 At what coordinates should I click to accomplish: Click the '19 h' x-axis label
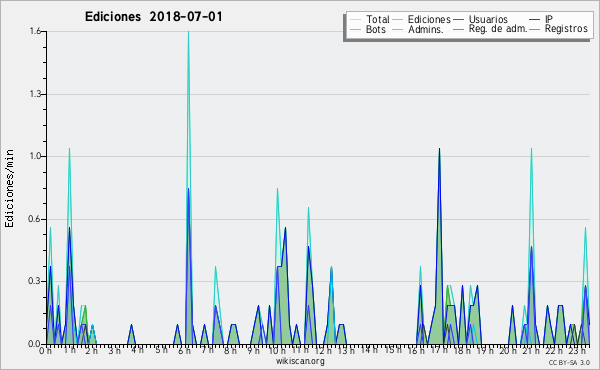pyautogui.click(x=485, y=351)
